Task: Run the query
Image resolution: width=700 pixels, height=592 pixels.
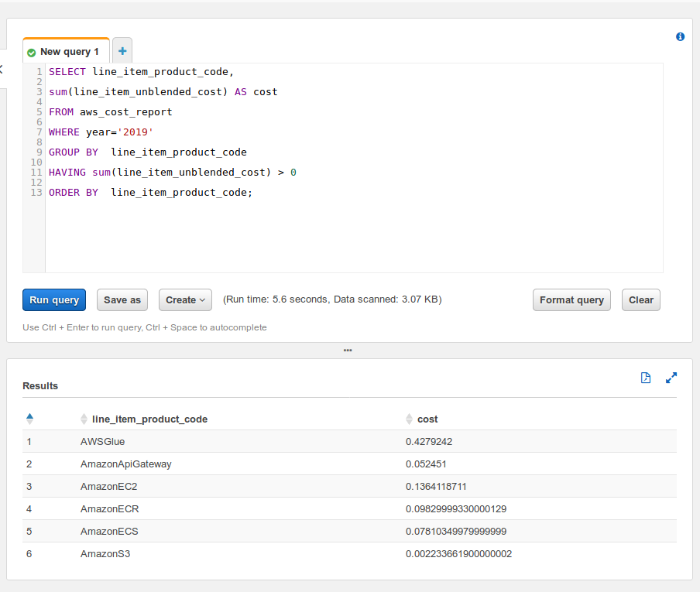Action: pos(54,299)
